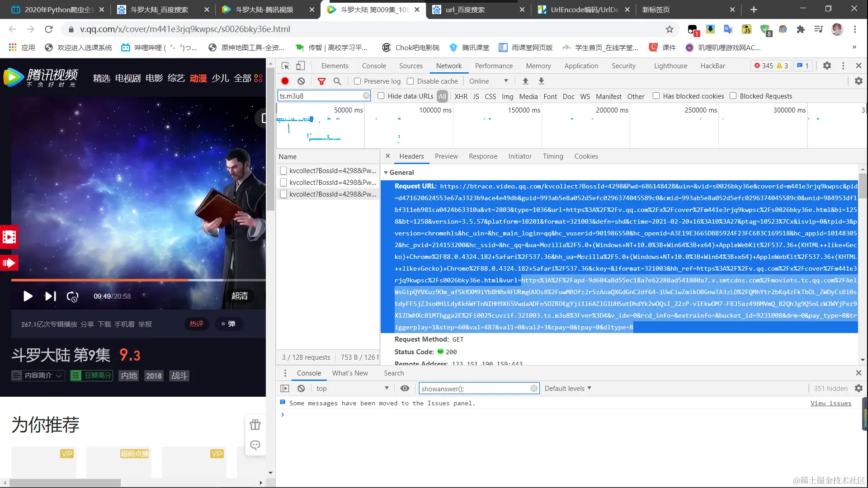This screenshot has height=488, width=868.
Task: Toggle the device toolbar icon
Action: (301, 66)
